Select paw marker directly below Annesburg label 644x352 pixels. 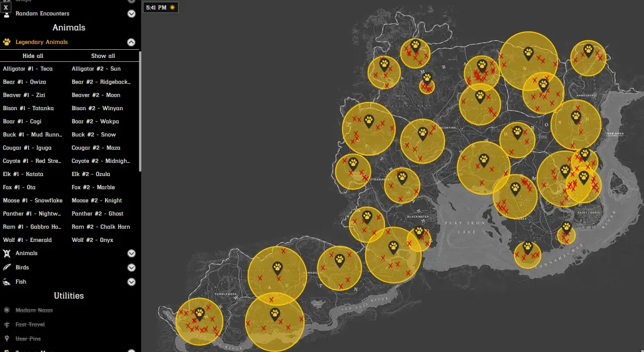click(x=576, y=117)
